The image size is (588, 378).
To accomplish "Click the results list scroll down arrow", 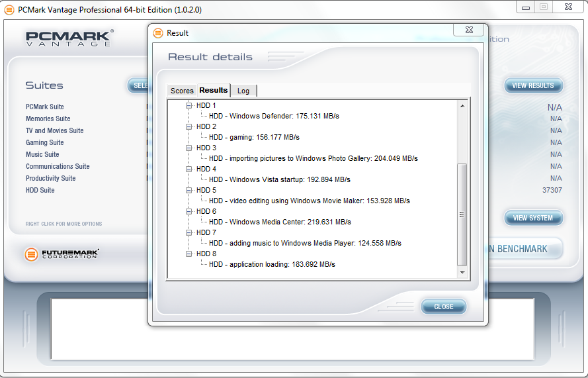I will (462, 273).
